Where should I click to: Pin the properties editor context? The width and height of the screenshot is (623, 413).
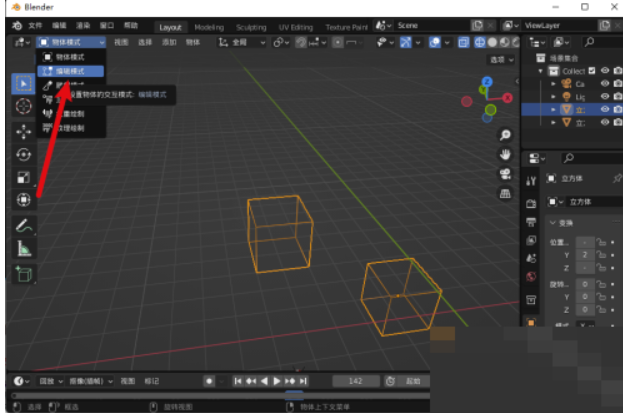(x=617, y=178)
